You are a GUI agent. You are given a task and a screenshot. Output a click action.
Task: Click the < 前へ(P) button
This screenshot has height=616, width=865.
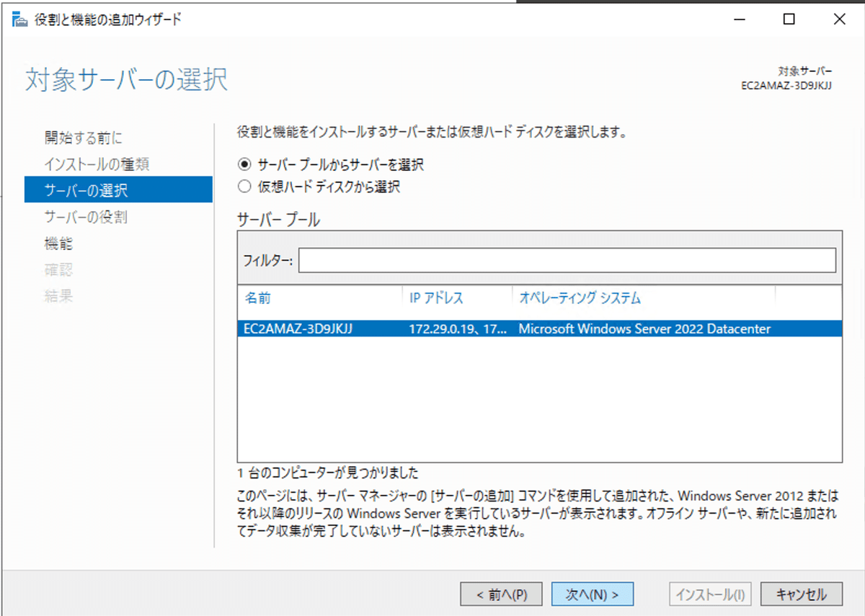[501, 594]
